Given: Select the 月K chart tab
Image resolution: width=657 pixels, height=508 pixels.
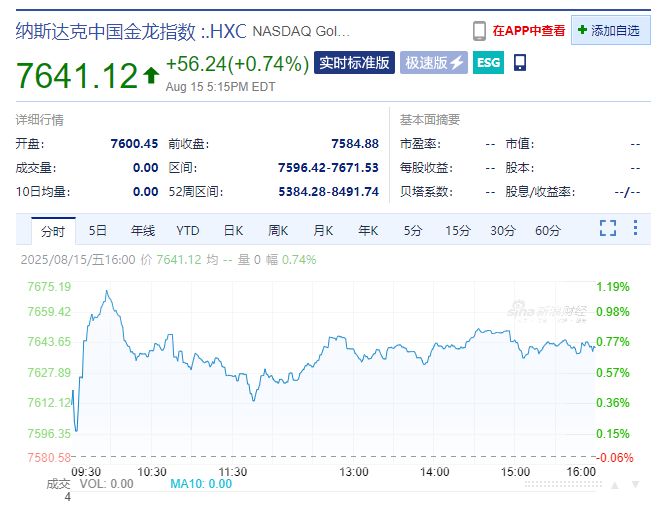Looking at the screenshot, I should (x=323, y=231).
